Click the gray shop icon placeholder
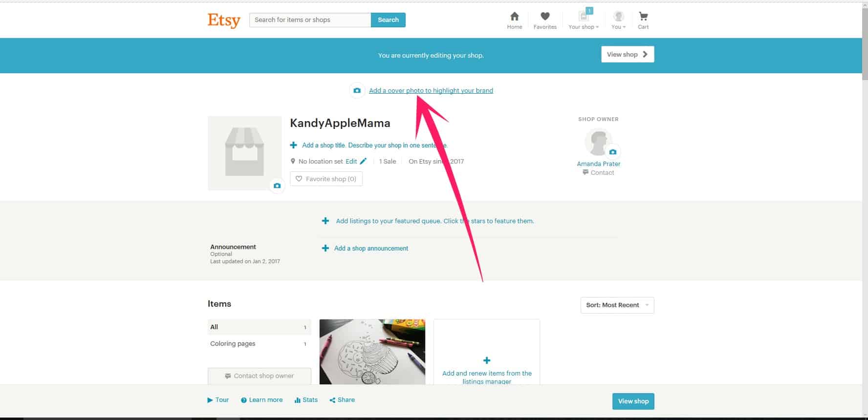 [x=244, y=153]
